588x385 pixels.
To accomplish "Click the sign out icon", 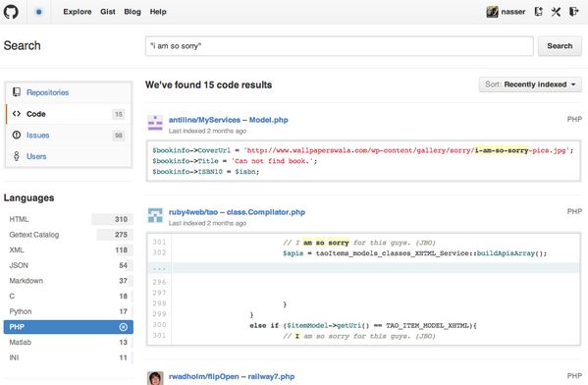I will point(573,12).
